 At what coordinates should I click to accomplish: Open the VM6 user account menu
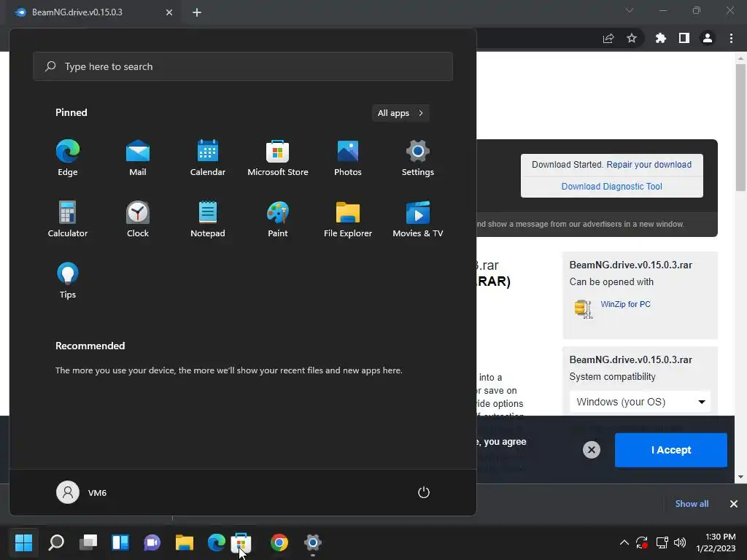(82, 492)
